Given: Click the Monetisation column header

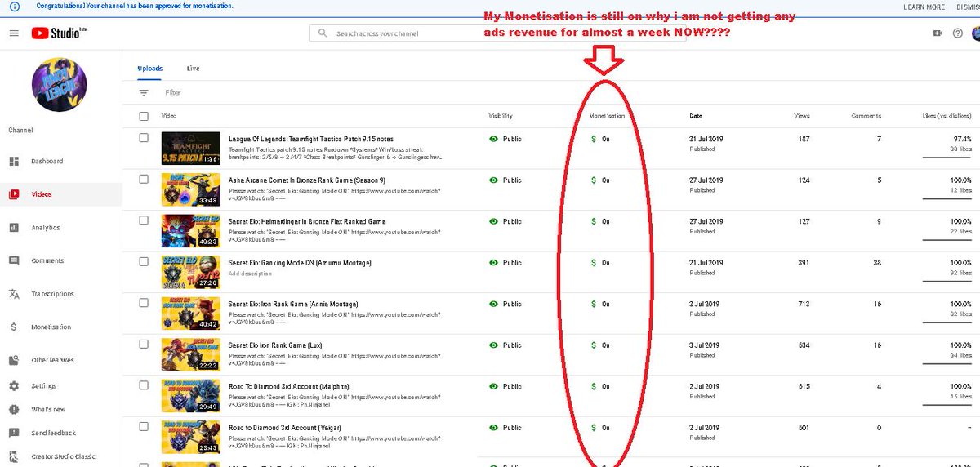Looking at the screenshot, I should [x=607, y=116].
